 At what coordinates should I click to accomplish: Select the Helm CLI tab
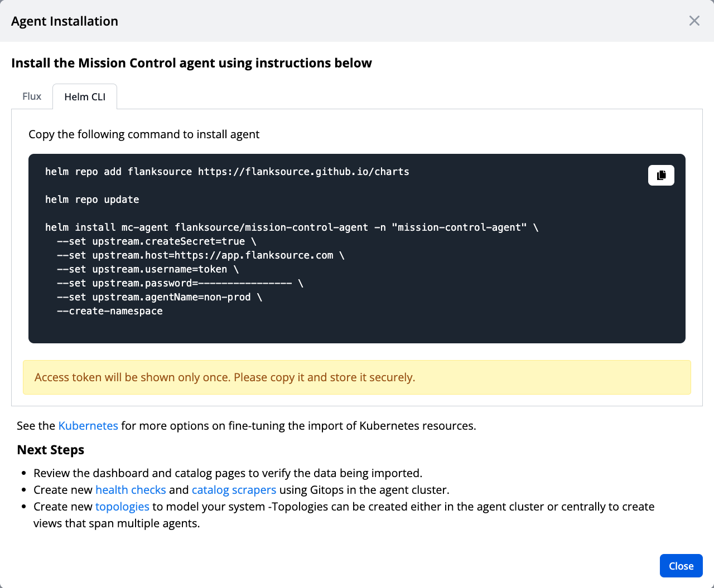tap(85, 97)
